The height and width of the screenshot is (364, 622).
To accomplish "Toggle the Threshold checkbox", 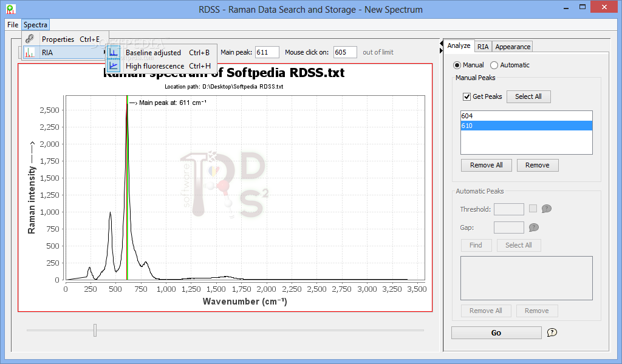I will (x=533, y=208).
